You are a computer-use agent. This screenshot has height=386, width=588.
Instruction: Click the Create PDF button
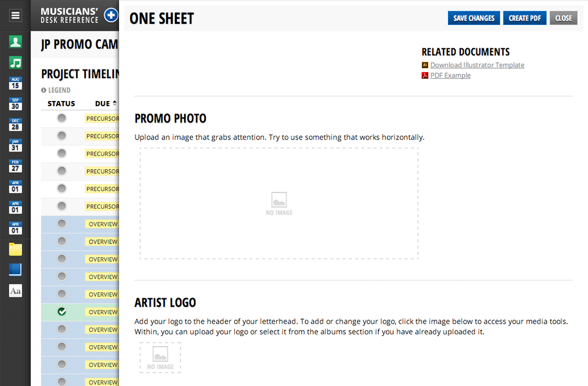(524, 18)
